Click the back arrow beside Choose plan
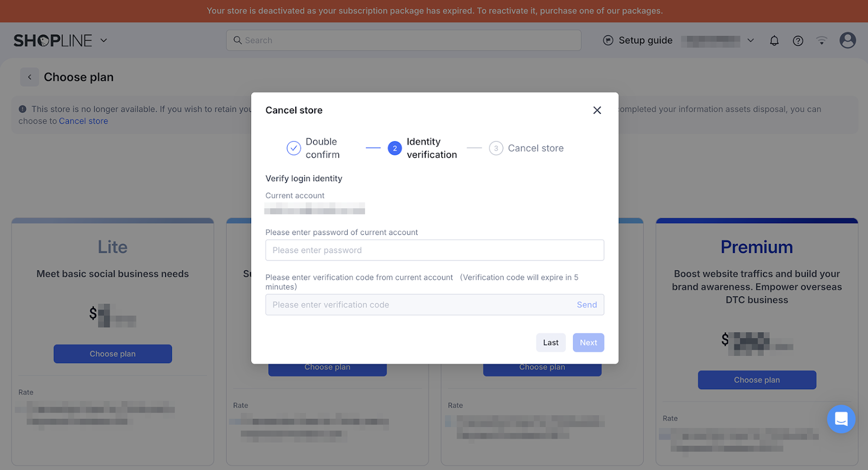This screenshot has width=868, height=470. click(30, 77)
